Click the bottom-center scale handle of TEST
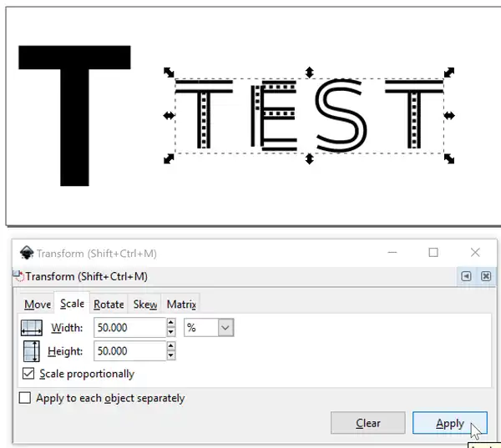The image size is (501, 448). [310, 159]
